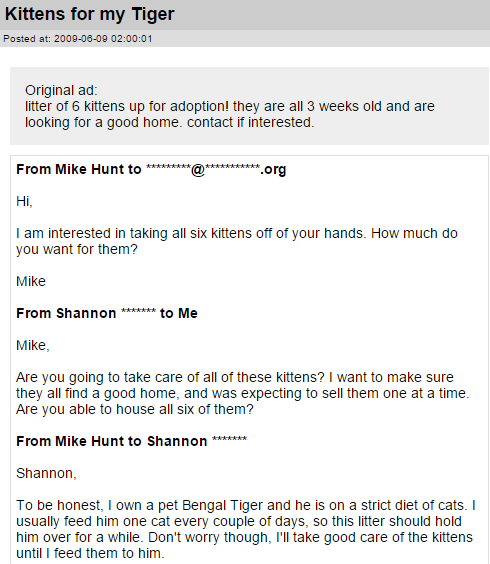The image size is (490, 564).
Task: Click the 'Mike' signature line
Action: coord(31,281)
